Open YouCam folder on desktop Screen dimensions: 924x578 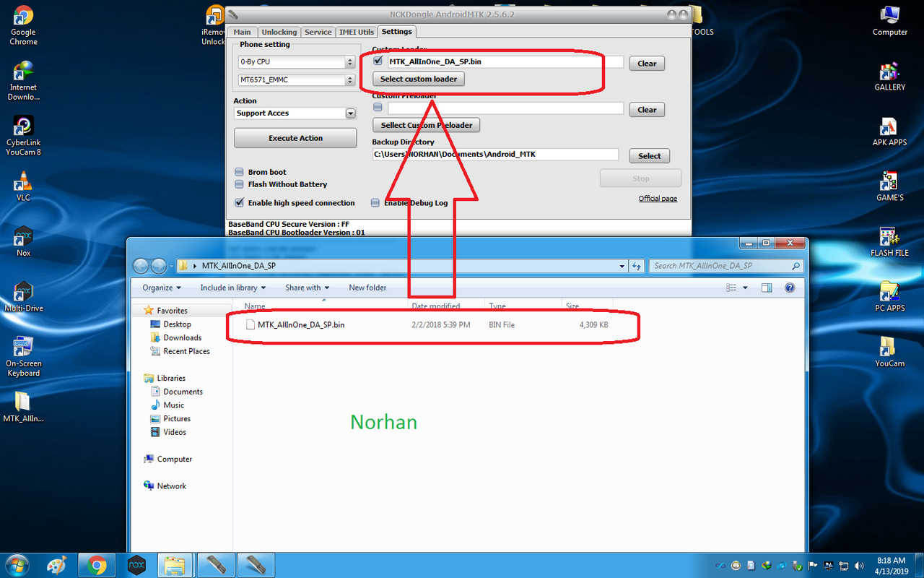(x=889, y=352)
